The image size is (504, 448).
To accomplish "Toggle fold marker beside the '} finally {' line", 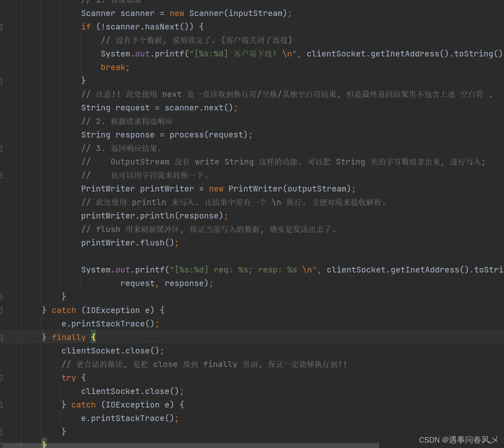I will point(1,337).
